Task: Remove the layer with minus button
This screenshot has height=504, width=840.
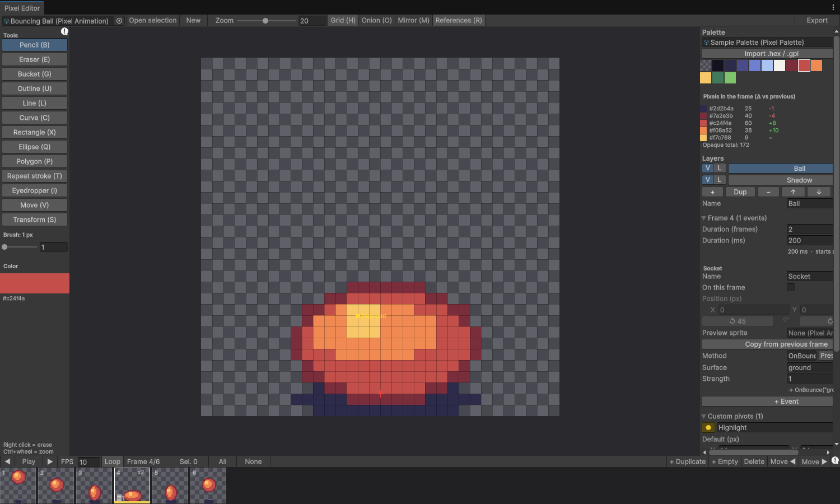Action: click(x=768, y=192)
